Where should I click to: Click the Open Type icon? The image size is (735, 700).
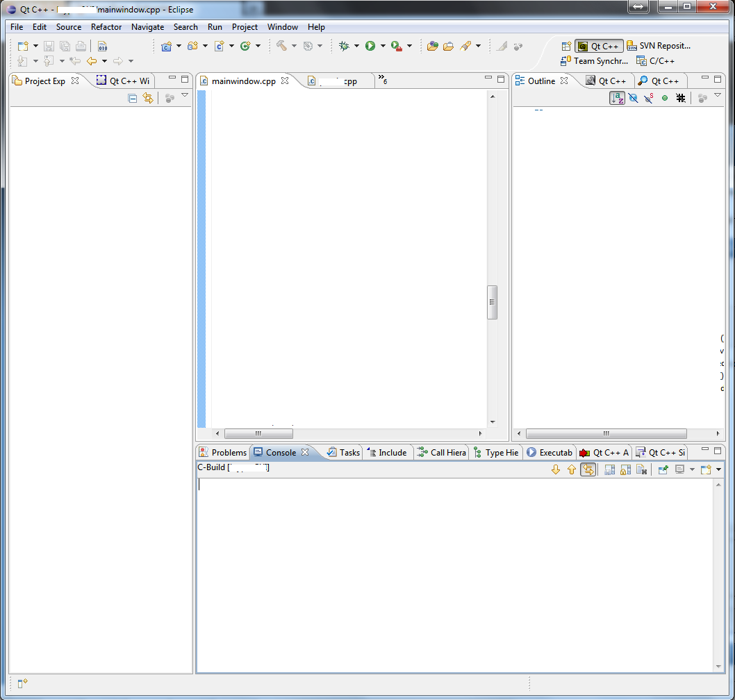(433, 46)
